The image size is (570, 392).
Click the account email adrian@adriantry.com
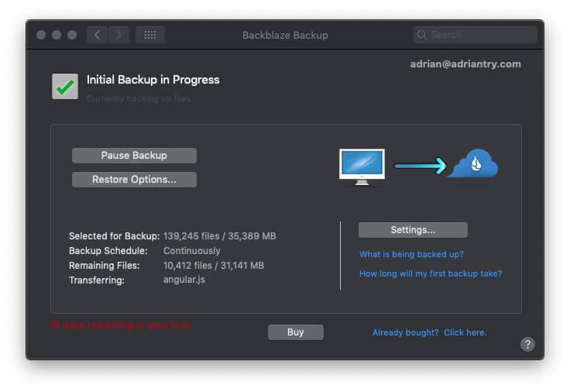click(x=465, y=64)
